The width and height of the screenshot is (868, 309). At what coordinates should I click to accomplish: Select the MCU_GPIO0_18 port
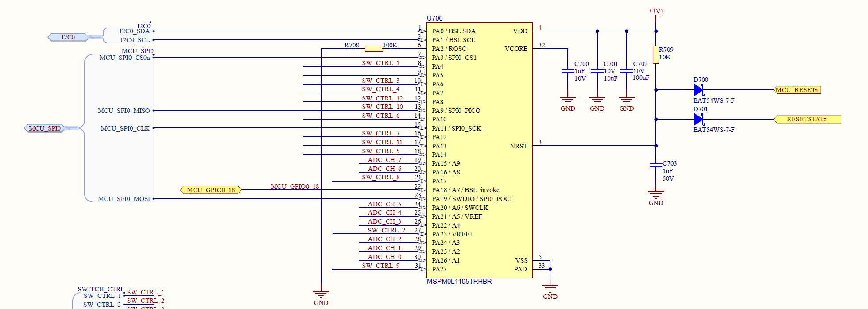(211, 190)
